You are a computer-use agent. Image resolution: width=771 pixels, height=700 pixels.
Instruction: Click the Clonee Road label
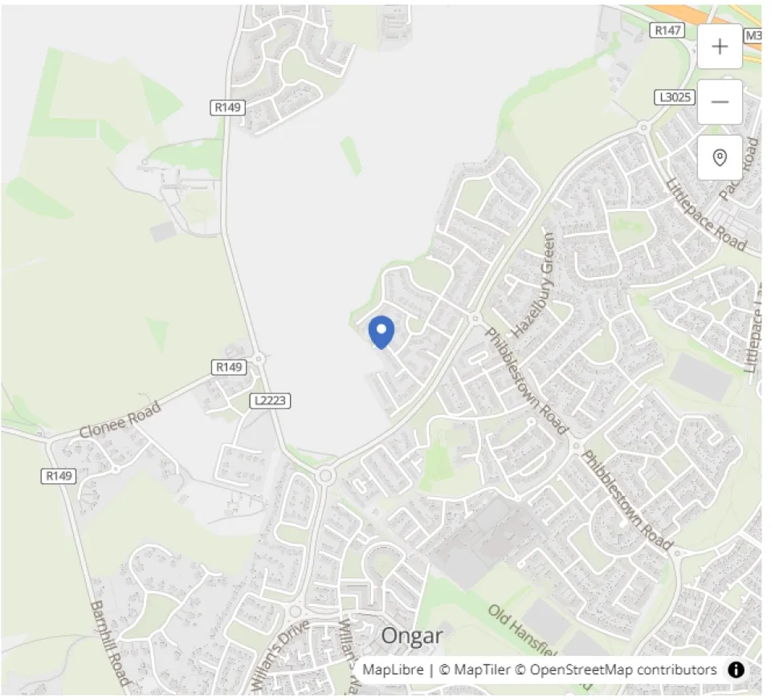[x=120, y=420]
